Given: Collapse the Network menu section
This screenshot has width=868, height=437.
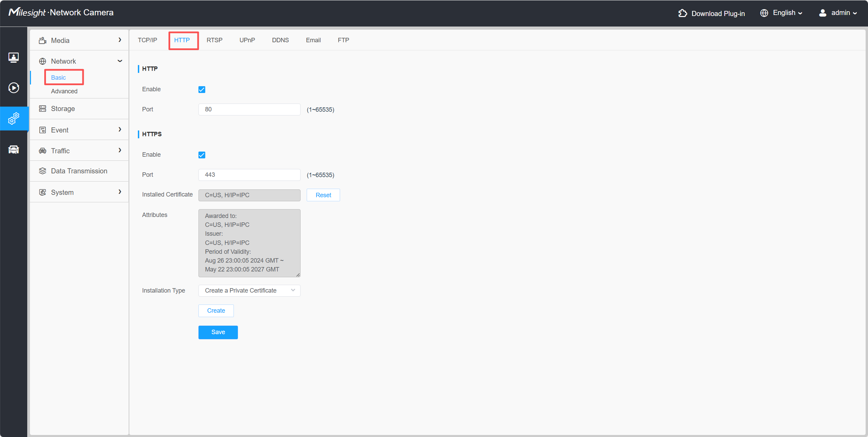Looking at the screenshot, I should 120,61.
